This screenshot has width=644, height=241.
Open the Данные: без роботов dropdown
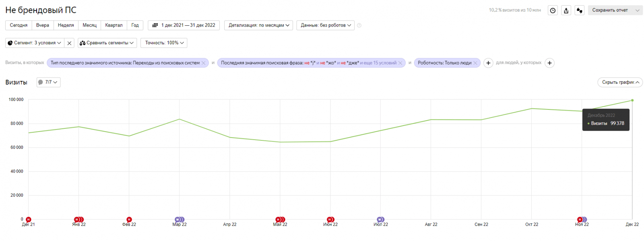326,25
